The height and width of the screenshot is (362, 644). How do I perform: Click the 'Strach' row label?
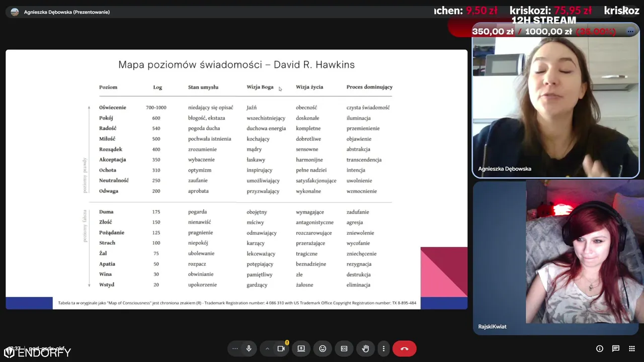pyautogui.click(x=107, y=243)
